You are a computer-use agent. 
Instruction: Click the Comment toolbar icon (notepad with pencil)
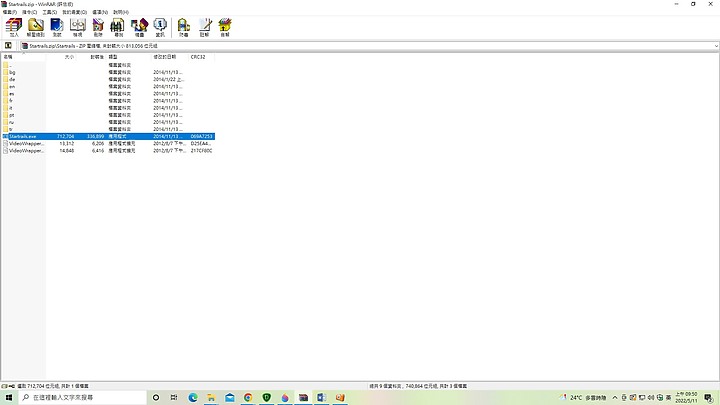point(204,28)
